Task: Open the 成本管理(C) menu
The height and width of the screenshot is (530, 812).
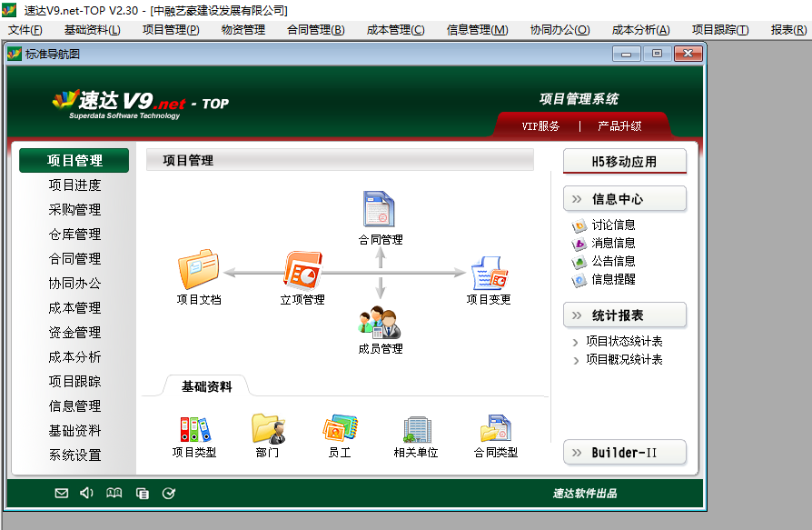Action: tap(396, 30)
